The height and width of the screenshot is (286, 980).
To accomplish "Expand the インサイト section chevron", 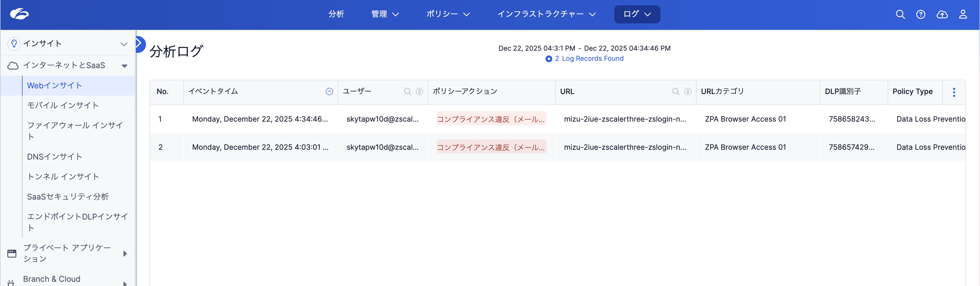I will pyautogui.click(x=124, y=44).
